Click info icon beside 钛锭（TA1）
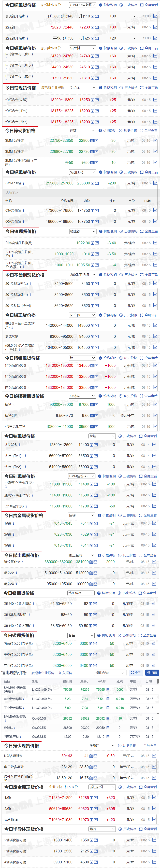This screenshot has height=868, width=161. coord(26,456)
